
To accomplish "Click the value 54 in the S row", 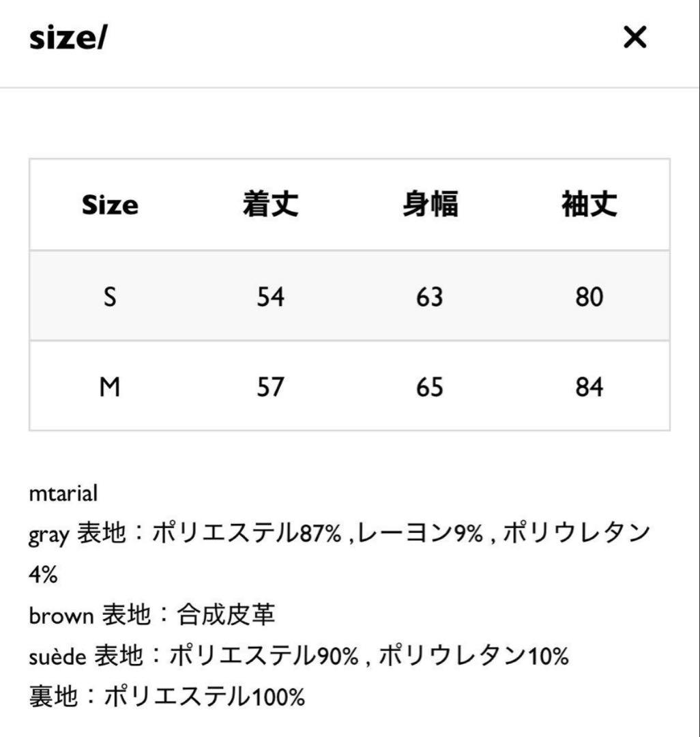I will 271,296.
